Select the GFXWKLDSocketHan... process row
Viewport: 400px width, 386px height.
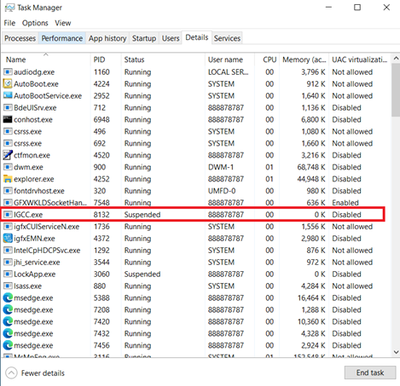point(196,203)
